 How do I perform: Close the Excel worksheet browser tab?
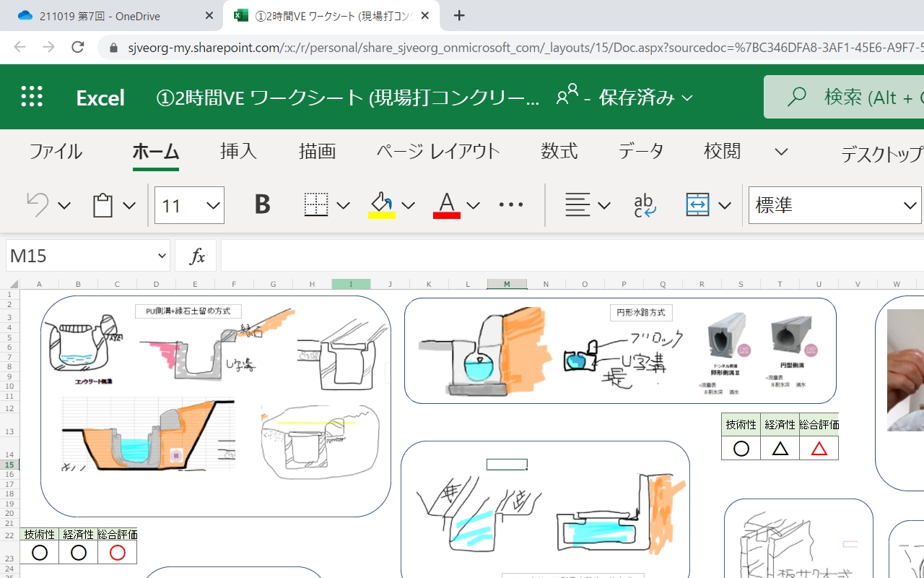point(424,16)
